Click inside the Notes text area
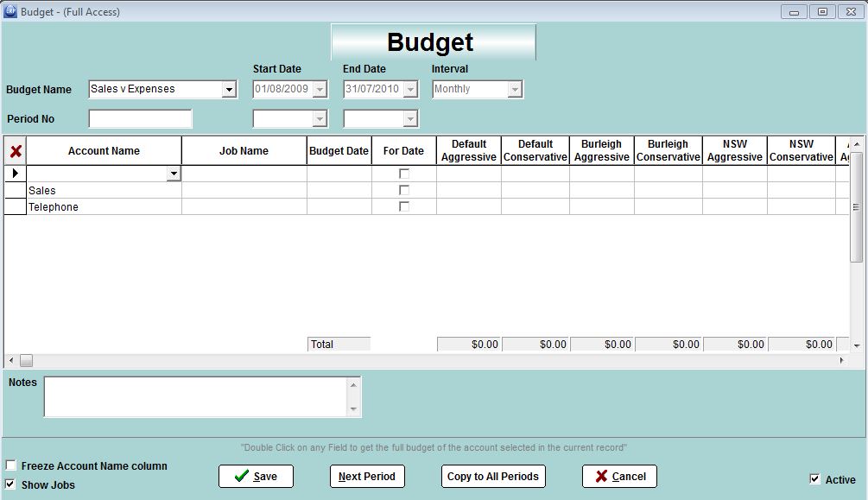Image resolution: width=868 pixels, height=500 pixels. click(x=196, y=396)
